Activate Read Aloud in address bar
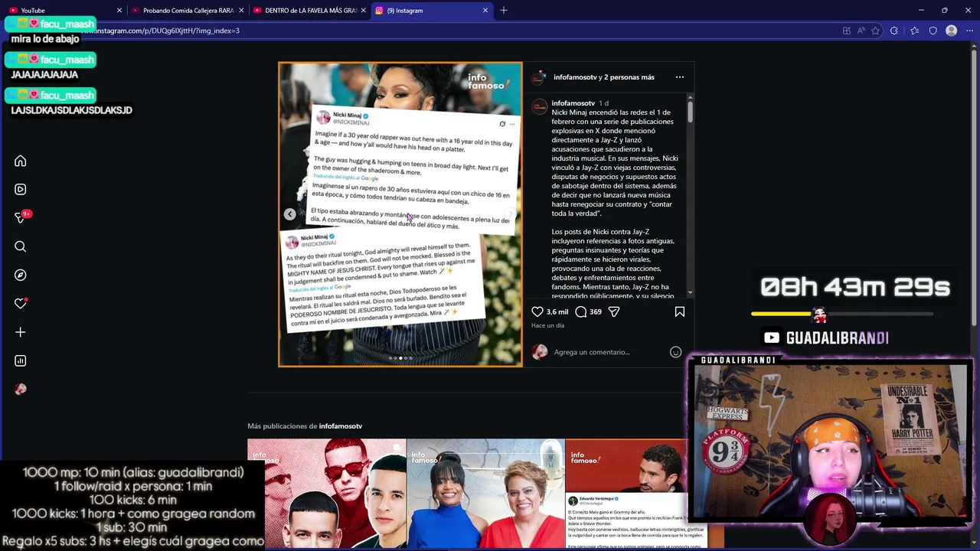 (861, 31)
